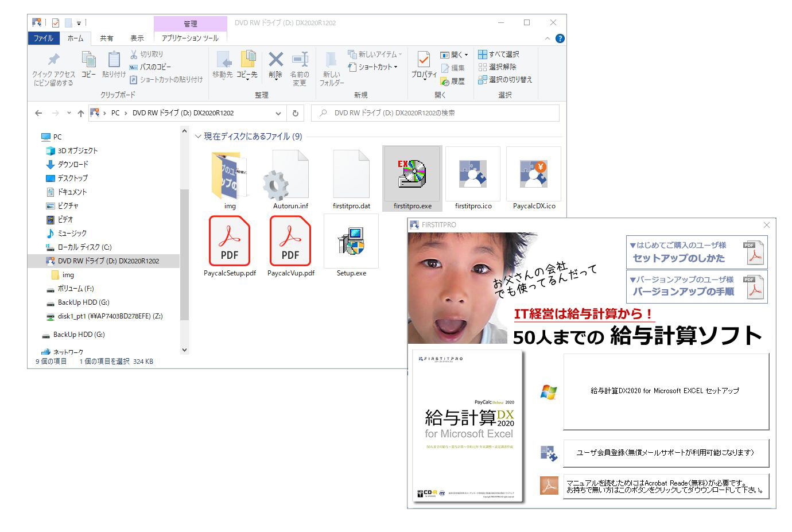Open the 開く dropdown in ribbon
This screenshot has height=532, width=792.
click(454, 55)
